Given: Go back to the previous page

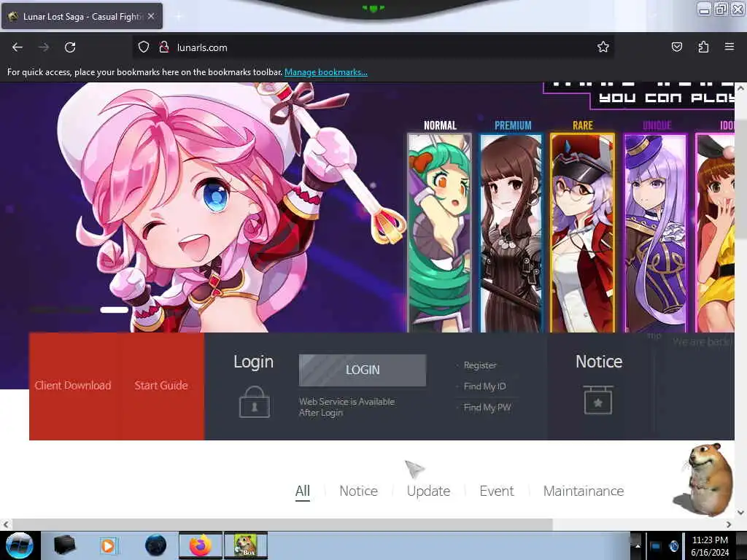Looking at the screenshot, I should (x=18, y=47).
